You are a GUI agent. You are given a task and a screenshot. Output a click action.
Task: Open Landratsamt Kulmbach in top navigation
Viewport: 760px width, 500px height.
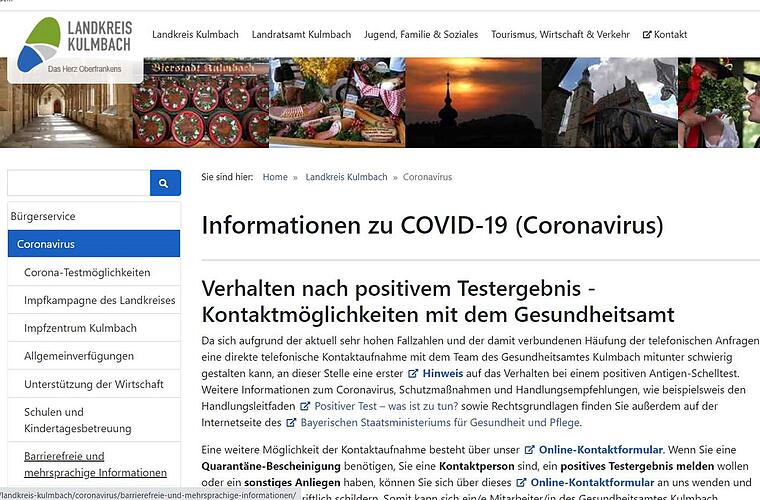pyautogui.click(x=301, y=34)
